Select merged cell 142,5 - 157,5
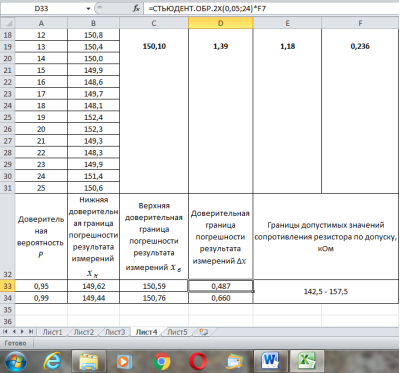 (326, 292)
